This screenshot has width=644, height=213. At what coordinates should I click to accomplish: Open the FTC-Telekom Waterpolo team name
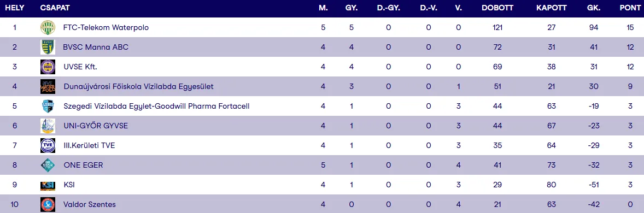click(106, 27)
